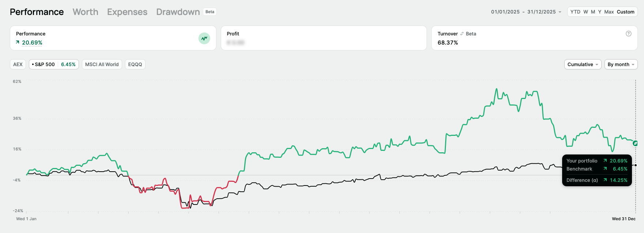Go to the Drawdown tab
Viewport: 644px width, 233px height.
pyautogui.click(x=178, y=12)
